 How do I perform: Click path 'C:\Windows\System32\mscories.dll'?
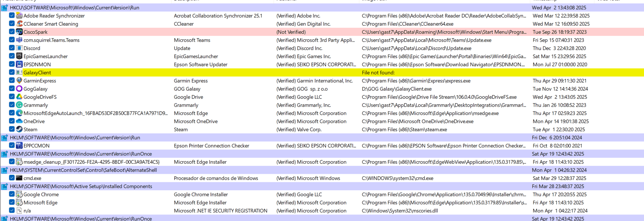[x=400, y=211]
